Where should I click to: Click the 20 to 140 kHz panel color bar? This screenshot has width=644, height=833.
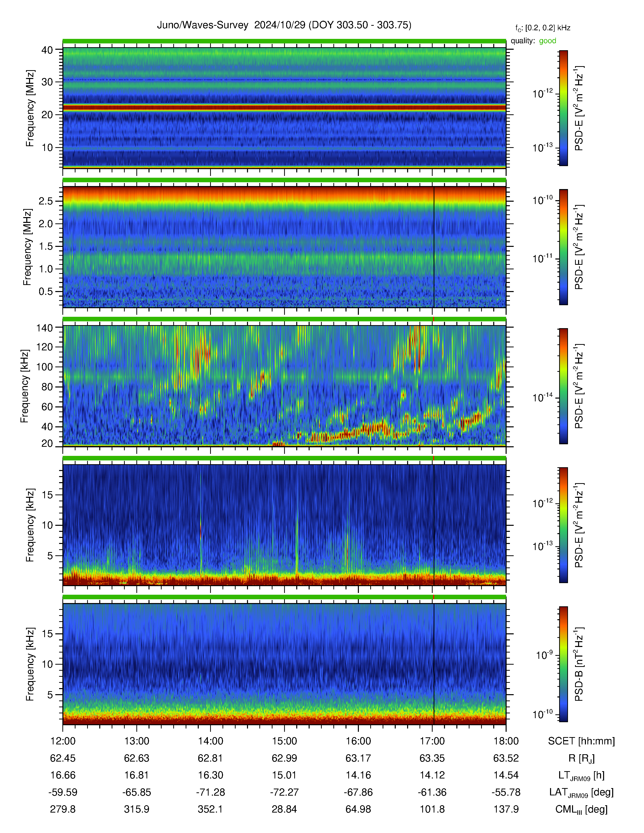tap(563, 386)
